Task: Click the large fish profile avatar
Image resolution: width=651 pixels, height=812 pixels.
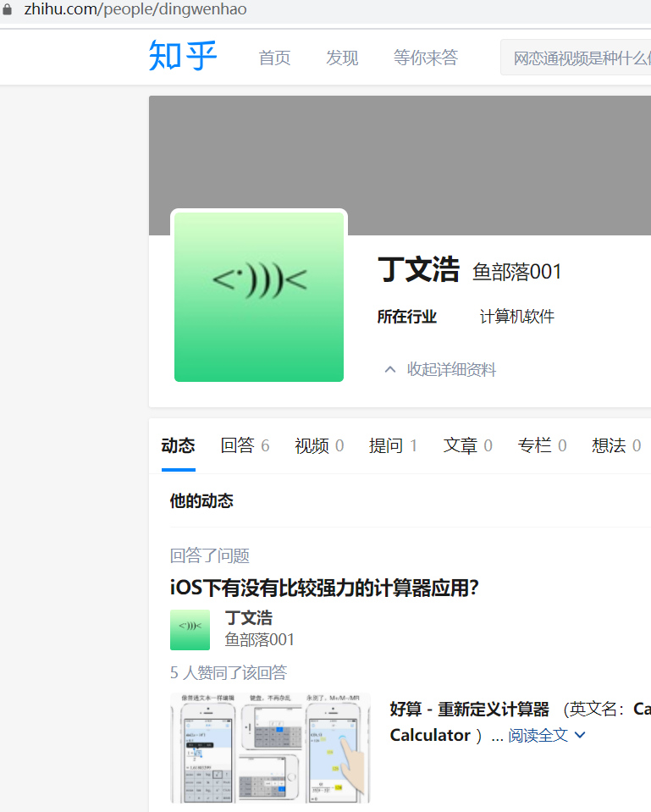Action: click(259, 296)
